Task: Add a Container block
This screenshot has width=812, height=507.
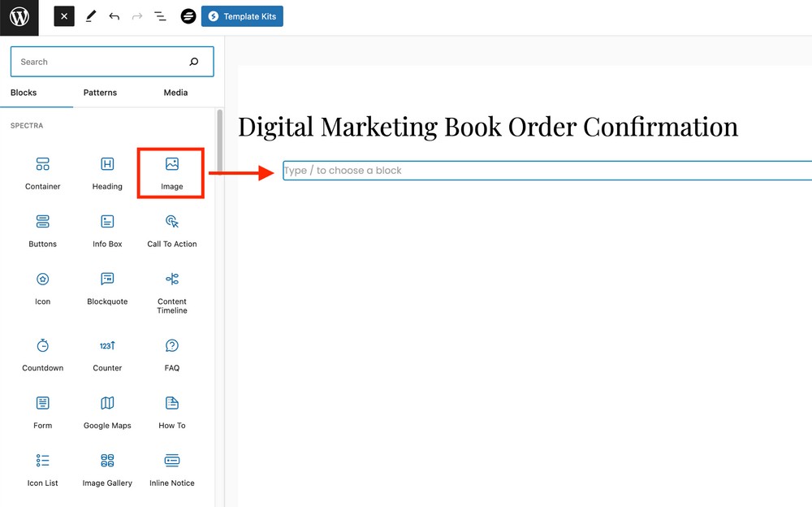Action: click(x=42, y=171)
